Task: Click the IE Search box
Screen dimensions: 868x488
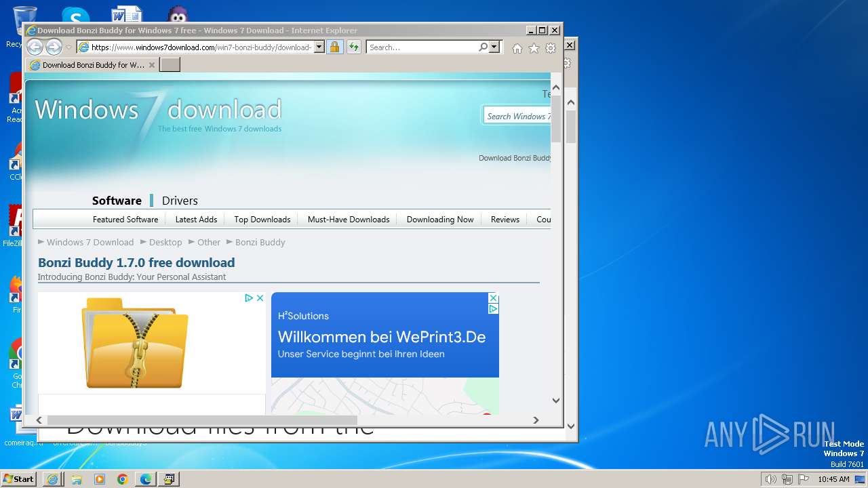Action: 422,47
